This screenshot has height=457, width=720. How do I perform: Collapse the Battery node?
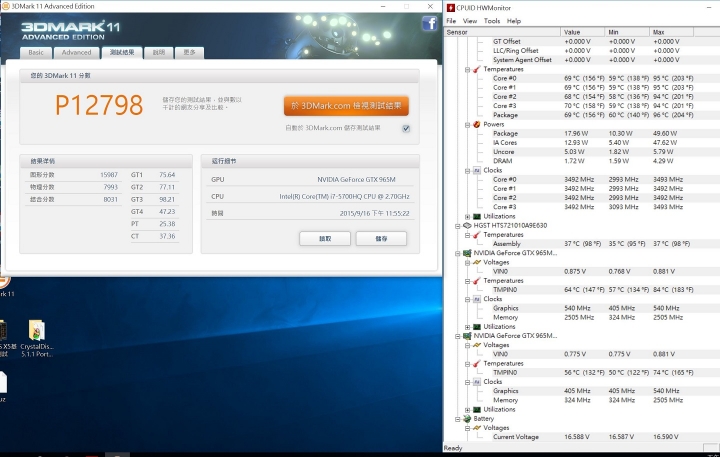coord(458,419)
